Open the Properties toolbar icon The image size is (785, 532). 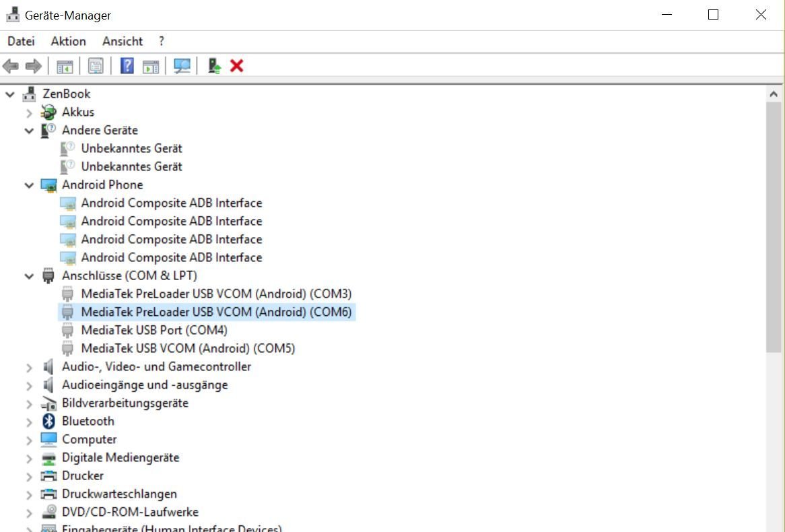tap(96, 65)
